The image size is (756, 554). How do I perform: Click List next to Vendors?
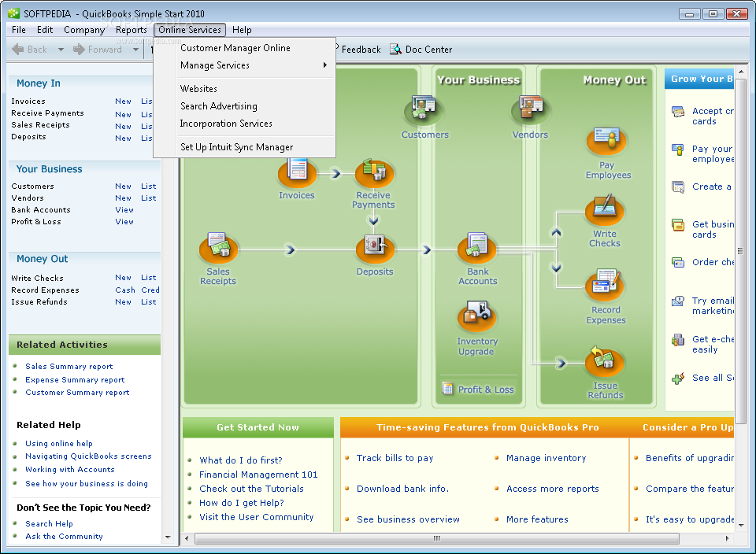click(149, 198)
